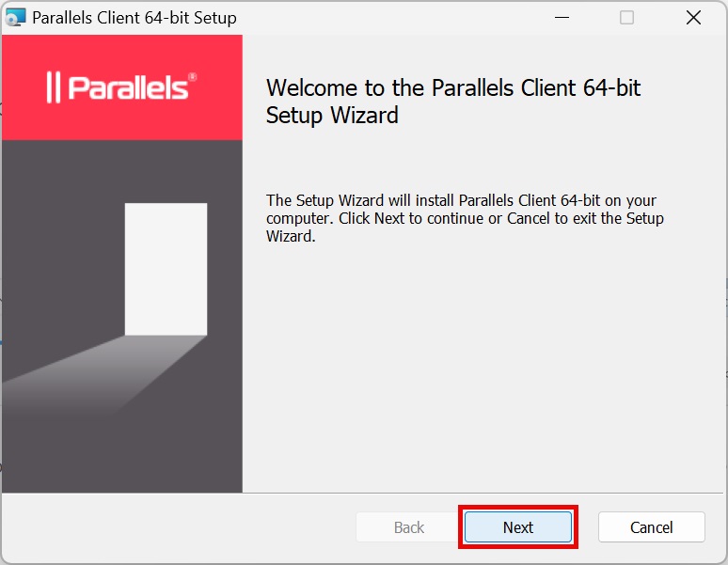Cancel the Parallels Client setup wizard
This screenshot has height=565, width=728.
tap(651, 527)
